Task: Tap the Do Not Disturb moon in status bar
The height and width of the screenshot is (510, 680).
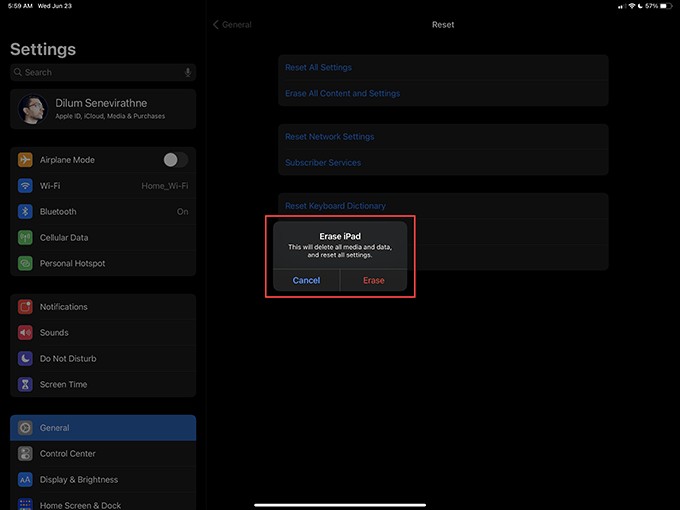Action: point(640,6)
